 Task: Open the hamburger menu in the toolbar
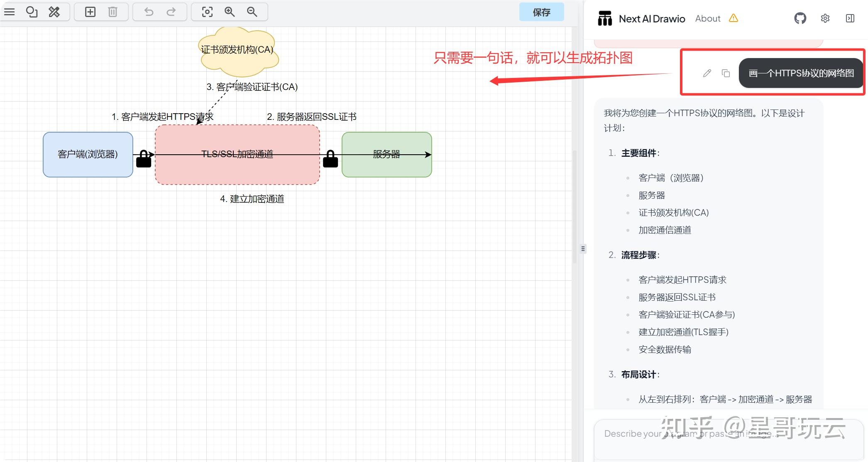[10, 12]
